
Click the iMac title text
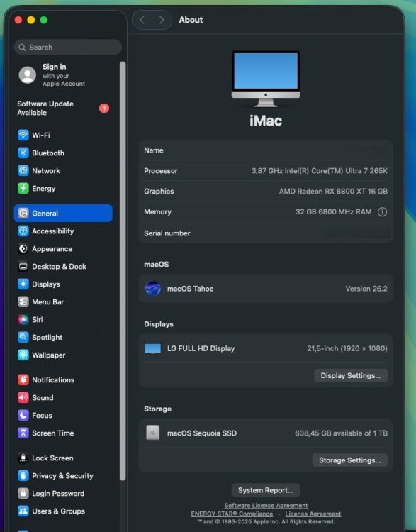[266, 121]
